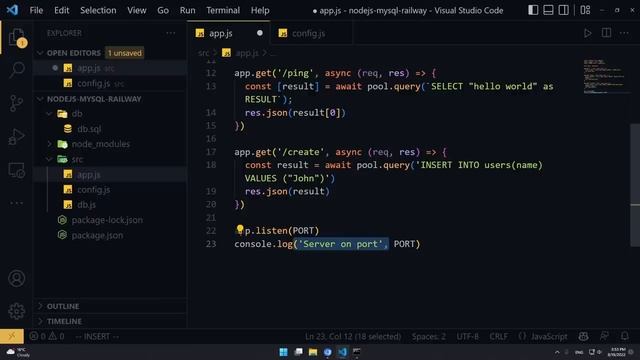Show additional views ellipsis in activity bar
Image resolution: width=640 pixels, height=360 pixels.
pyautogui.click(x=17, y=203)
